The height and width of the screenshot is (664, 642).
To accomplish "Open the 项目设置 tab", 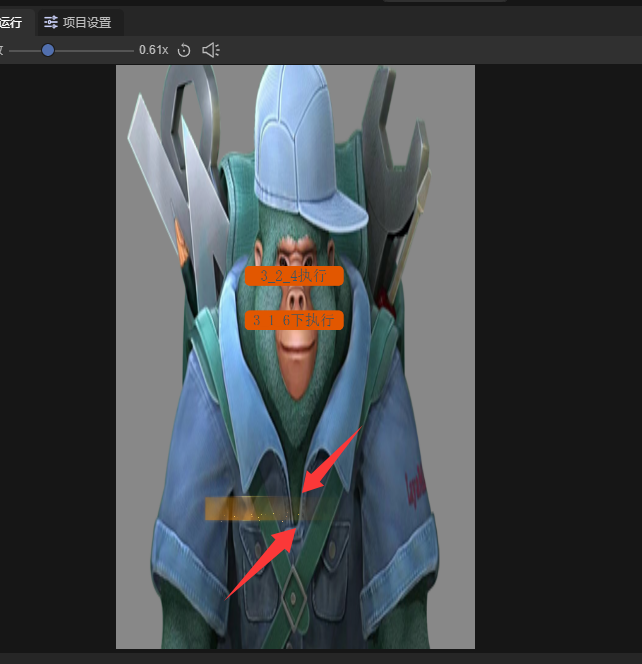I will coord(86,22).
